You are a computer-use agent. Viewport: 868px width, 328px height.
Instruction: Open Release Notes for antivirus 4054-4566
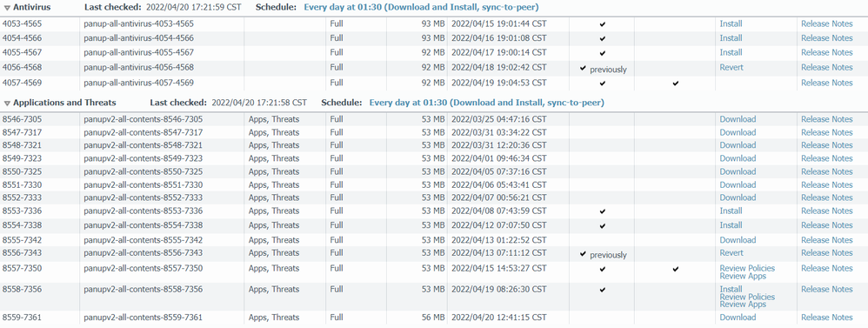826,38
